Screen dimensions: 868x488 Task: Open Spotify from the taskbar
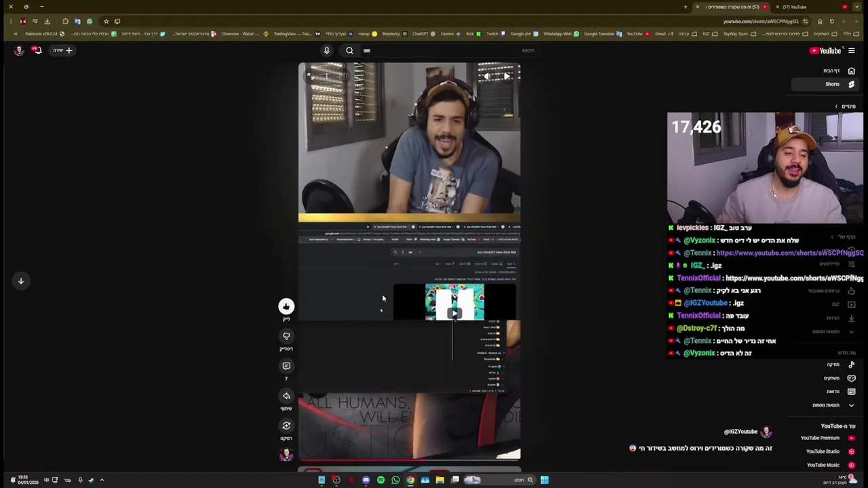click(x=380, y=480)
